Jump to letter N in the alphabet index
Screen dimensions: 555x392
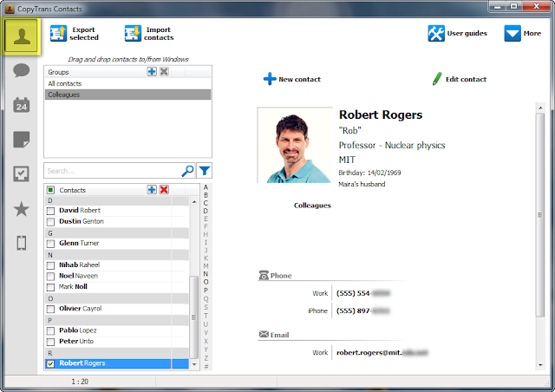point(206,274)
